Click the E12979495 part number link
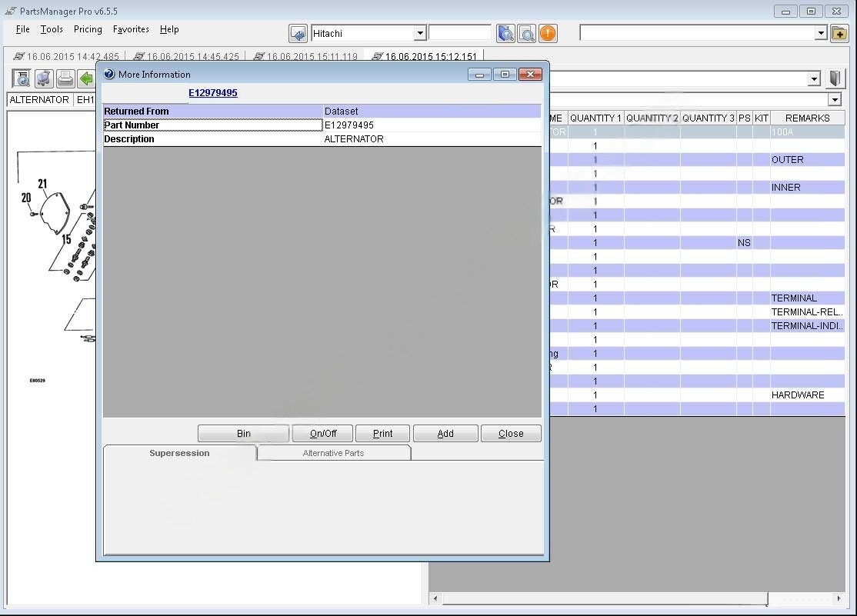Image resolution: width=857 pixels, height=616 pixels. coord(213,93)
